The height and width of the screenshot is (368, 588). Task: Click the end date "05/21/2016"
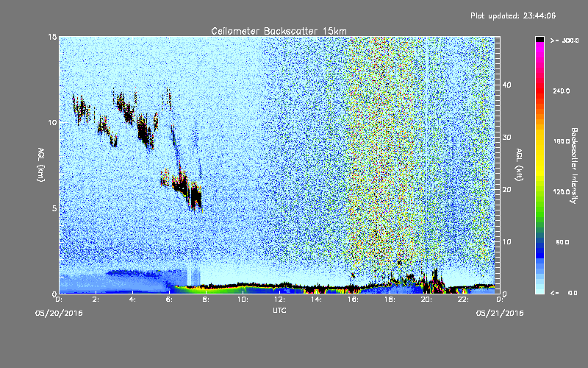pyautogui.click(x=500, y=314)
